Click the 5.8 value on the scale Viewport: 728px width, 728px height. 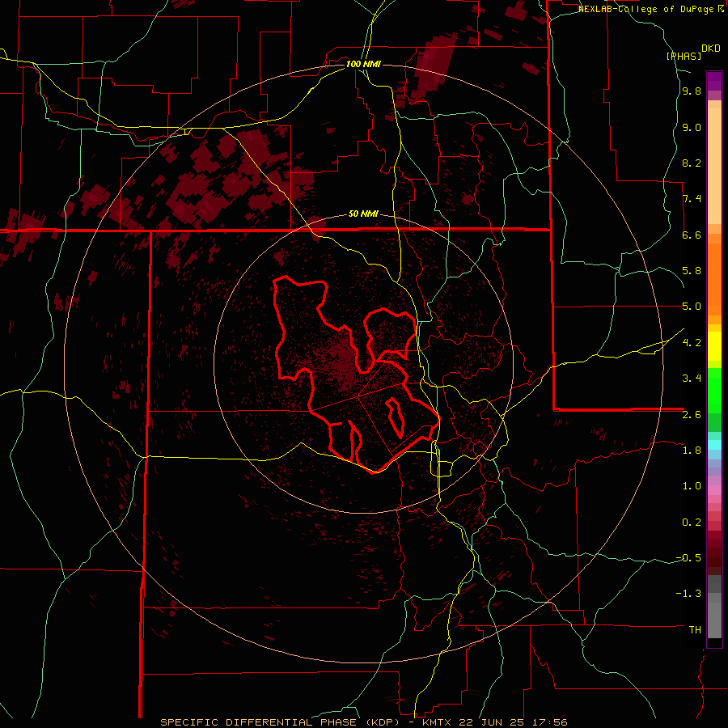692,271
